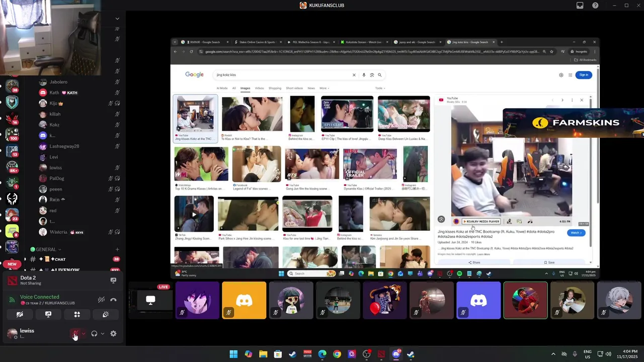Viewport: 644px width, 362px height.
Task: Stream Dota 2 share-screen icon
Action: [113, 280]
